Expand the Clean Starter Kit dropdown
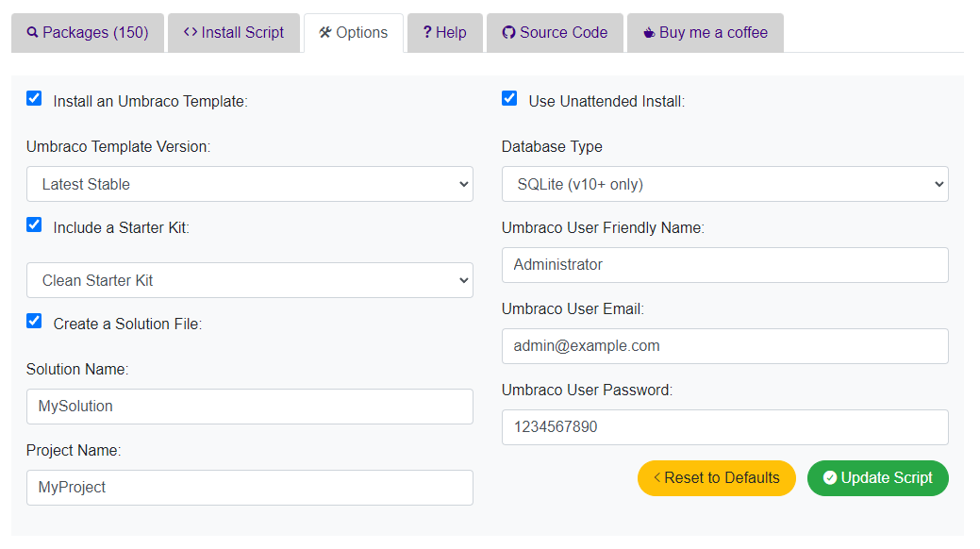Image resolution: width=980 pixels, height=549 pixels. tap(250, 280)
